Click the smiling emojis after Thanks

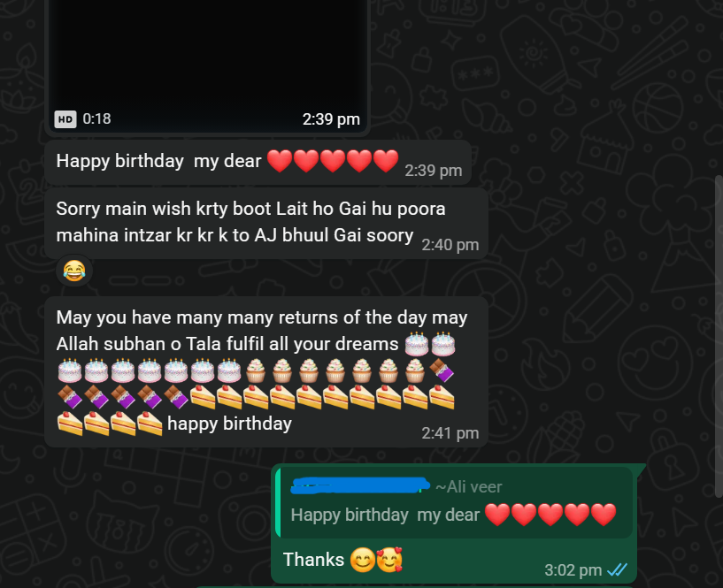(376, 560)
